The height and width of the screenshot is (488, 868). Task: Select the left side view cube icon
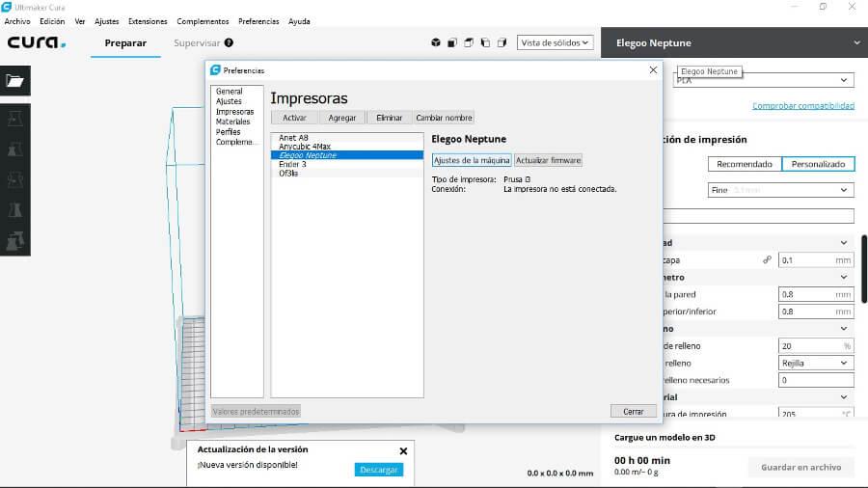pos(485,42)
